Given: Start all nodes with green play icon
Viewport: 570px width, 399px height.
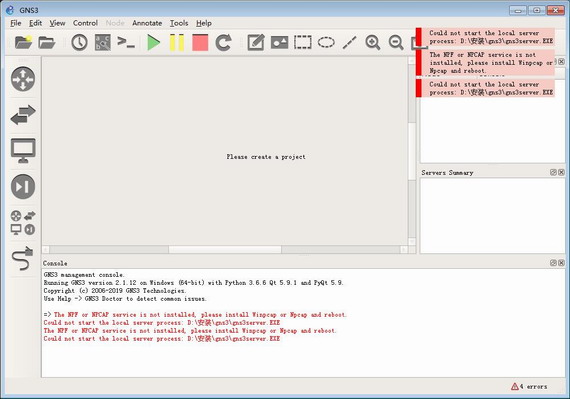Looking at the screenshot, I should [x=153, y=43].
